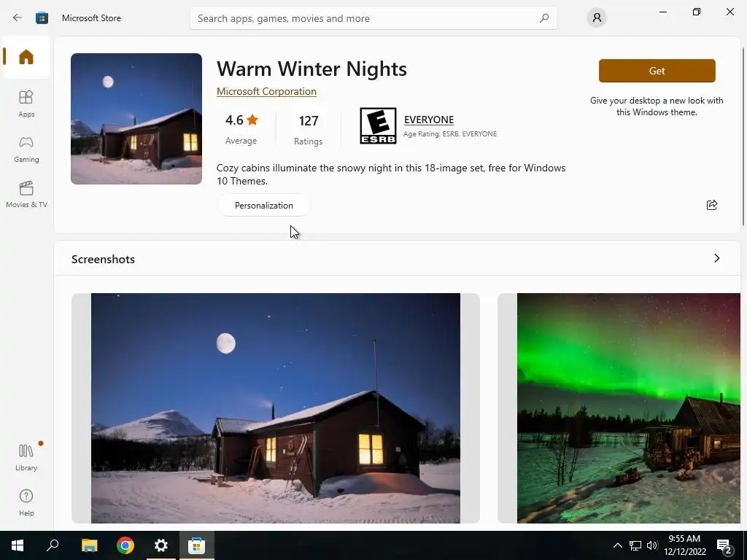The height and width of the screenshot is (560, 747).
Task: Open Movies & TV section
Action: pyautogui.click(x=26, y=194)
